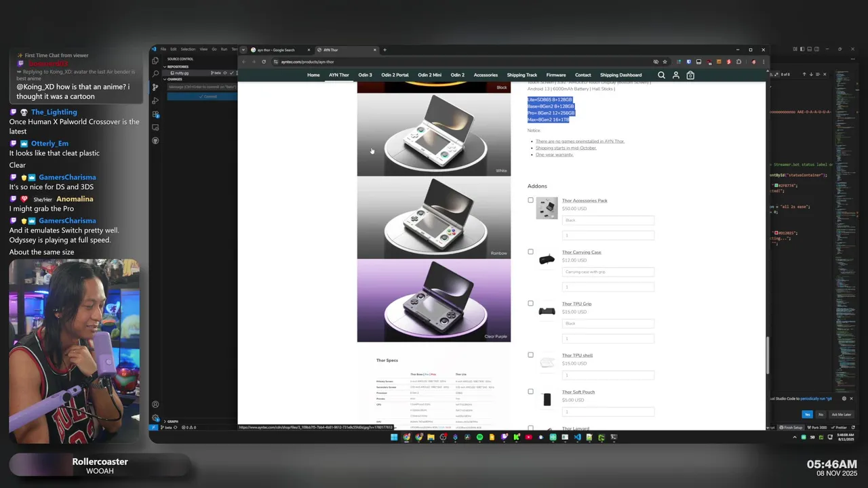Open File Explorer from the taskbar
Screen dimensions: 868x488
click(x=431, y=437)
